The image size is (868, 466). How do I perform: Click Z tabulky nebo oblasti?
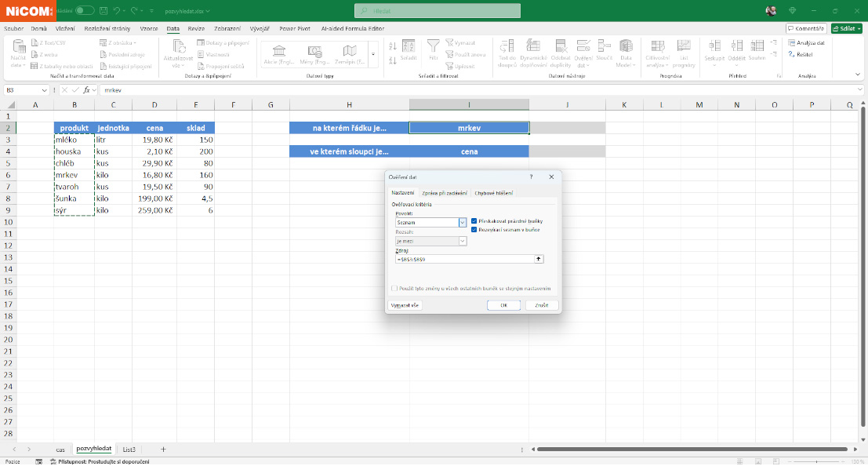(x=62, y=66)
